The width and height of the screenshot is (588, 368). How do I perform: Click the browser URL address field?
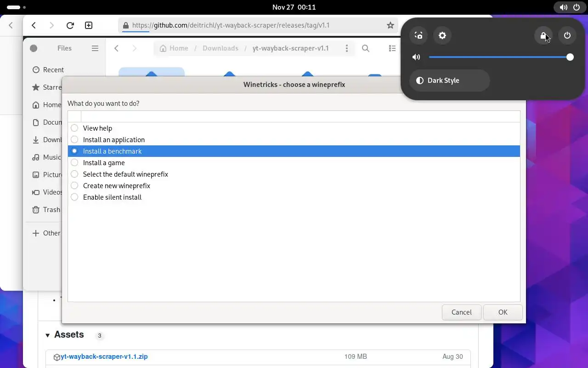pos(257,25)
